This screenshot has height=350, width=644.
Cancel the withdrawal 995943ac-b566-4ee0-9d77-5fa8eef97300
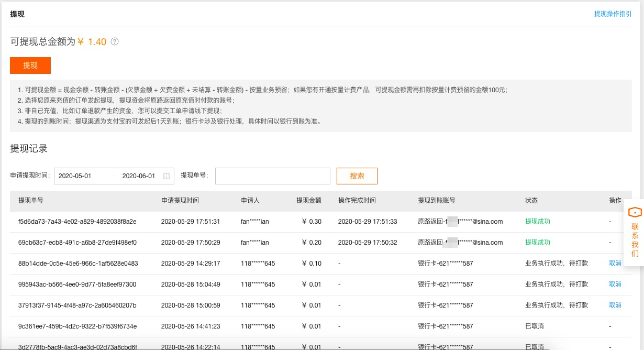tap(615, 285)
